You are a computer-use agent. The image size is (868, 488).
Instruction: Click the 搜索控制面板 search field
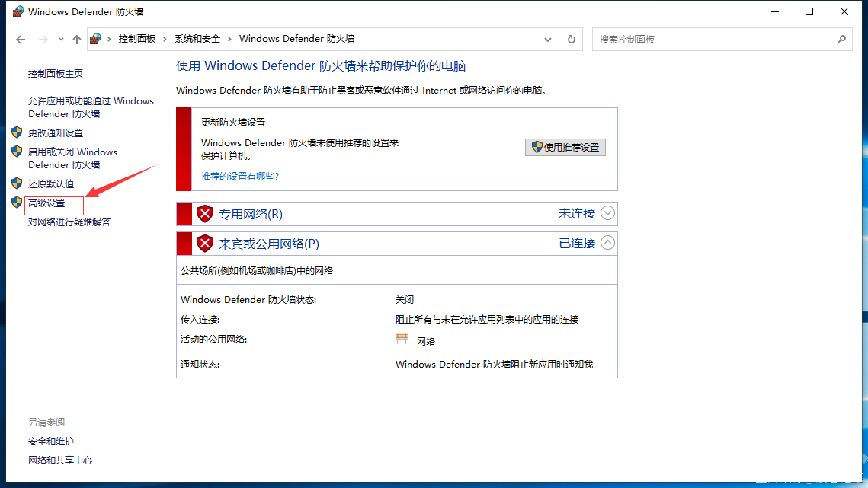coord(714,40)
